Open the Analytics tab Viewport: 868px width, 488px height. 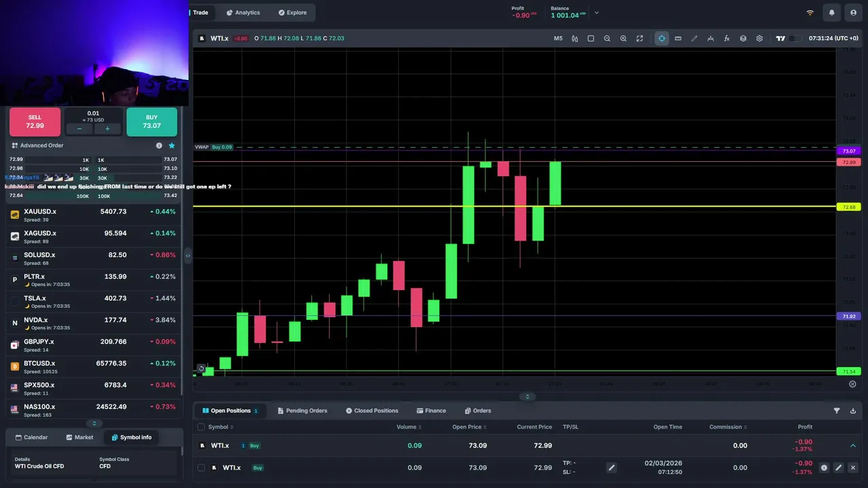243,12
